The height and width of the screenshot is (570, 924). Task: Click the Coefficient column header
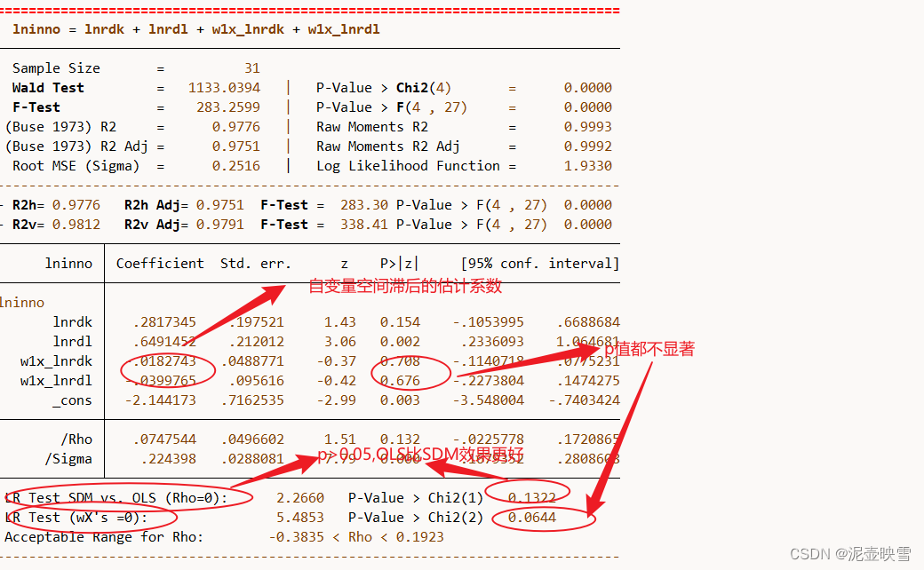160,263
